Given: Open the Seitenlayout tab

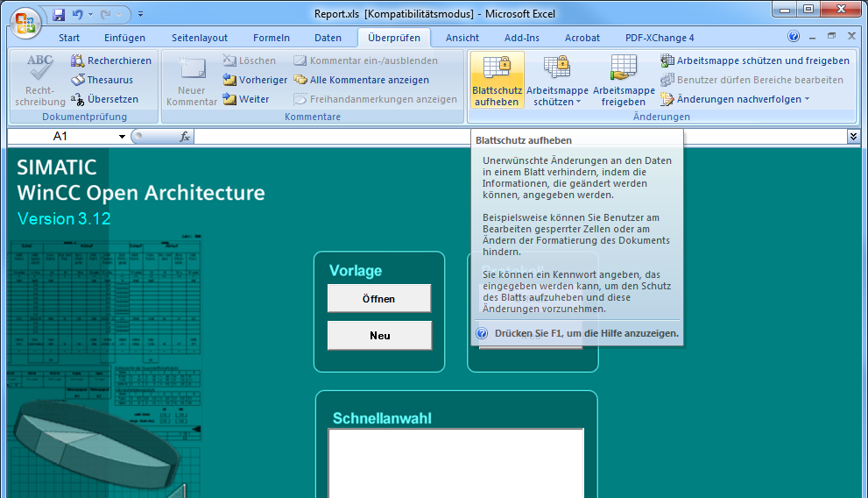Looking at the screenshot, I should [x=200, y=38].
